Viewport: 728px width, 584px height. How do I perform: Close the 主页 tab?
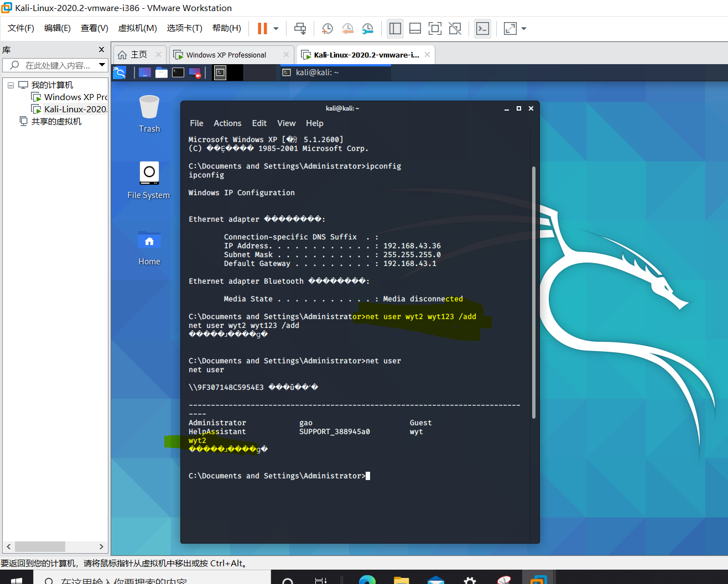coord(158,54)
